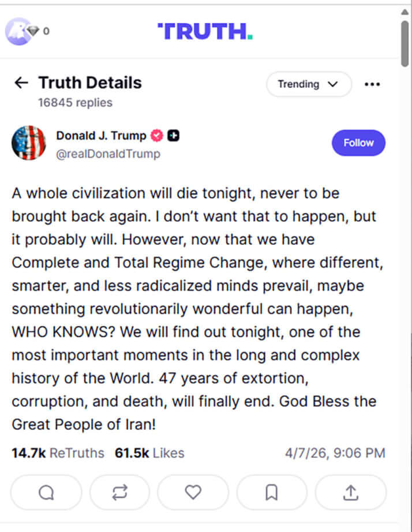The height and width of the screenshot is (532, 412).
Task: Open your account avatar menu at top left
Action: pos(20,29)
